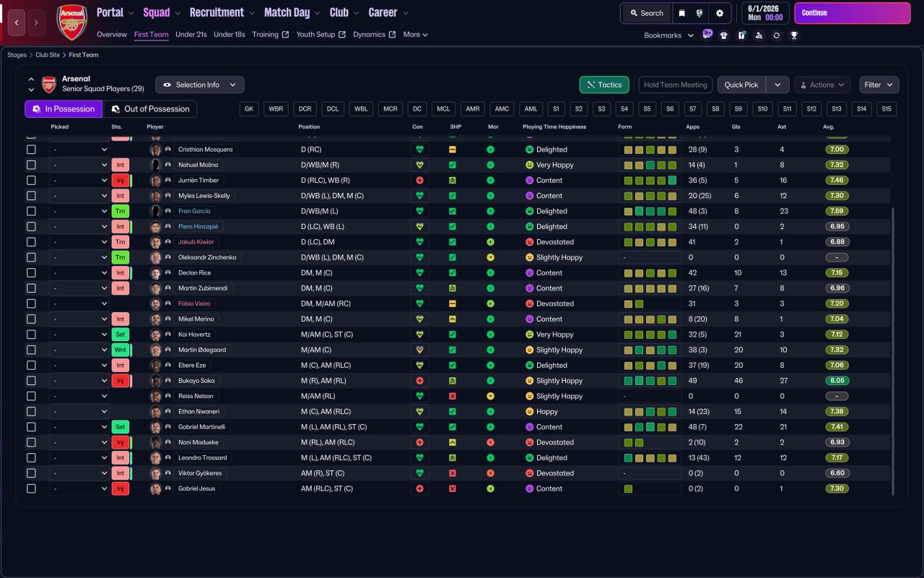This screenshot has width=924, height=578.
Task: Open the More submenu dropdown
Action: pyautogui.click(x=416, y=35)
